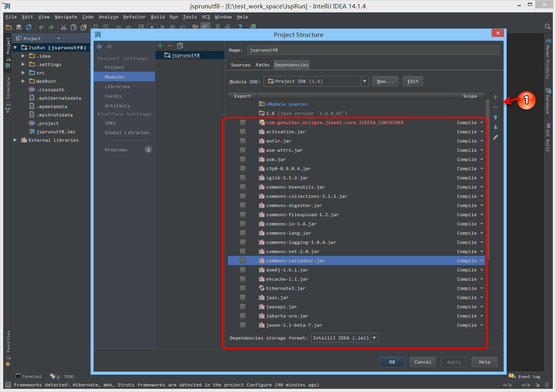Click the OK button
The width and height of the screenshot is (556, 392).
[392, 362]
